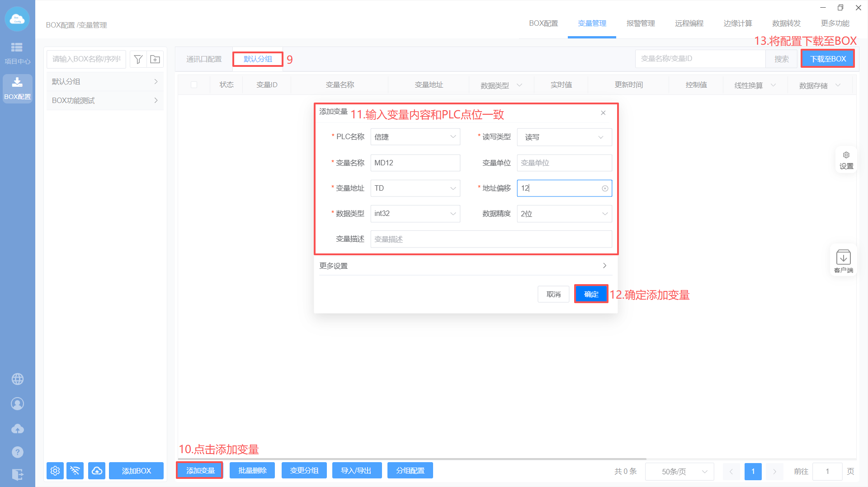Click the Wi-Fi network icon button
868x487 pixels.
[75, 471]
